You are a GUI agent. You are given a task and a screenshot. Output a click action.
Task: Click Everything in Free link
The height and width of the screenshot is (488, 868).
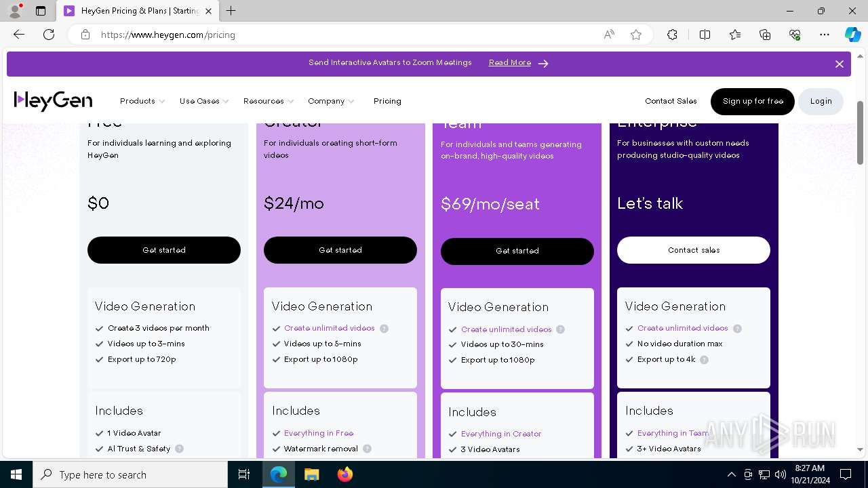click(x=319, y=433)
